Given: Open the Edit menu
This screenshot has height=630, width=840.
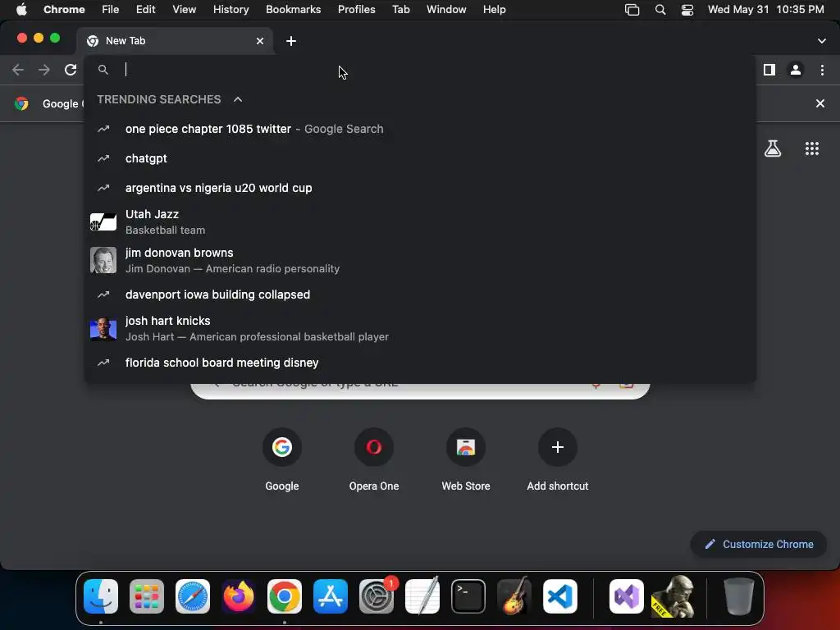Looking at the screenshot, I should point(145,10).
